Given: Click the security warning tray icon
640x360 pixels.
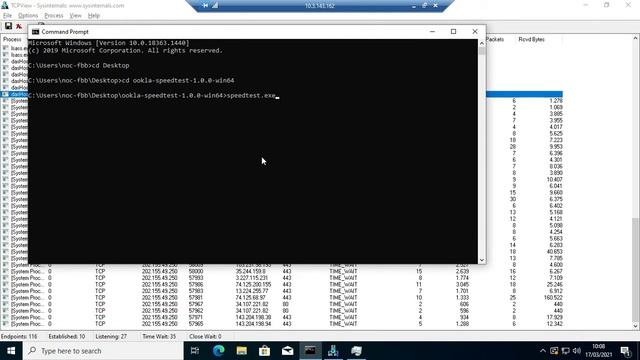Looking at the screenshot, I should 554,351.
